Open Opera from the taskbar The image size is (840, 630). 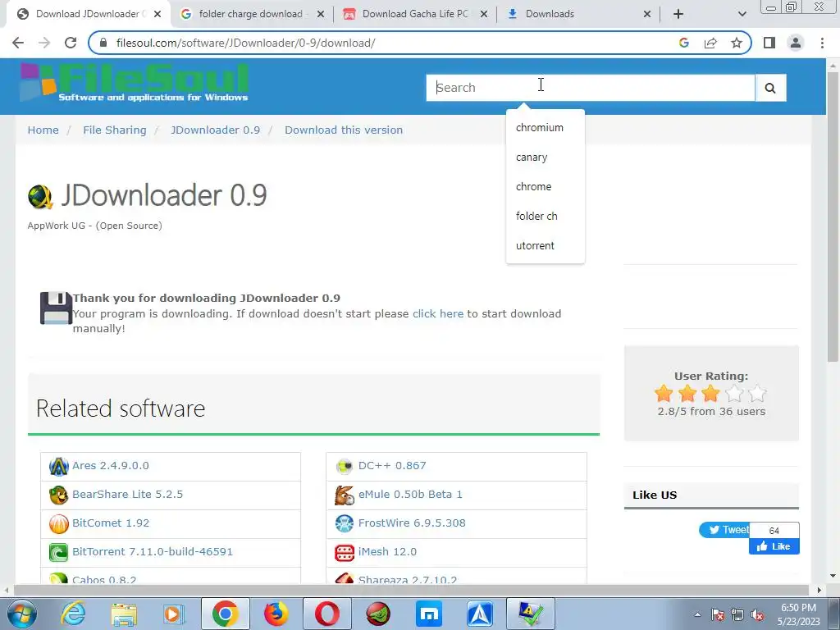(x=326, y=614)
